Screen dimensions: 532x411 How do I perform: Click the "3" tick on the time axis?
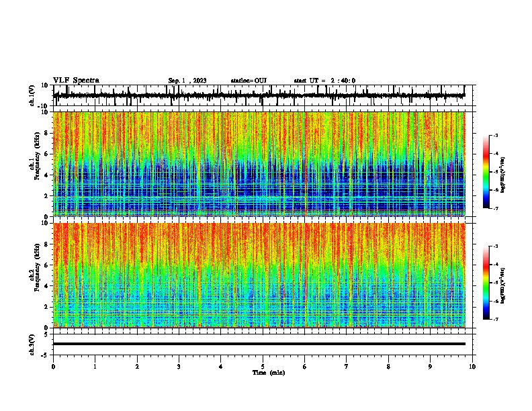(179, 367)
